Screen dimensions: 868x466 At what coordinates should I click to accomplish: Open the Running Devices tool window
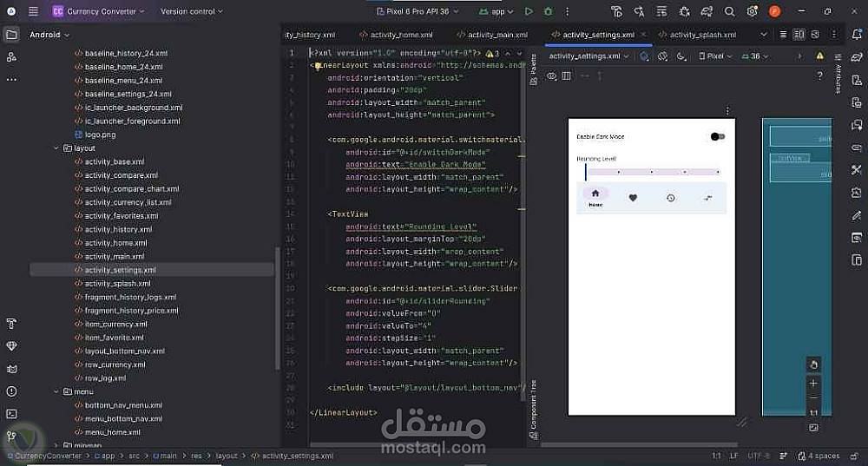[857, 102]
